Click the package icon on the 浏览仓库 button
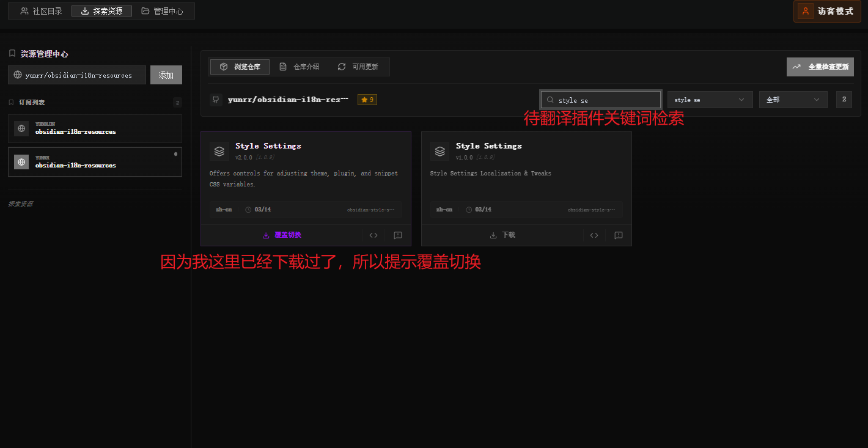Image resolution: width=868 pixels, height=448 pixels. click(224, 67)
